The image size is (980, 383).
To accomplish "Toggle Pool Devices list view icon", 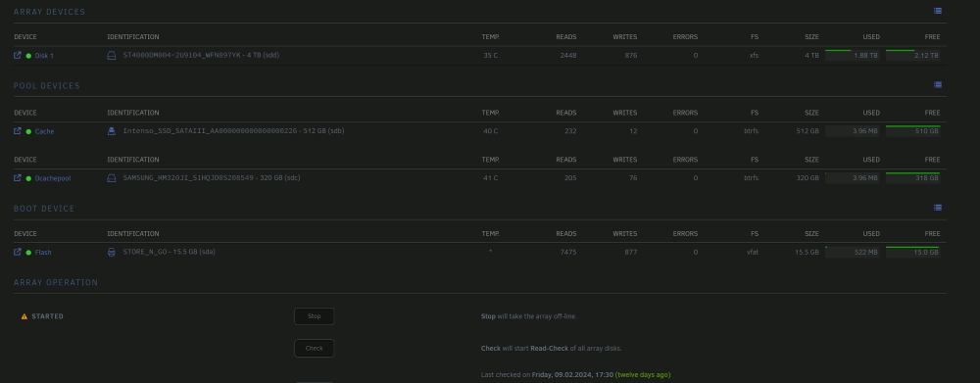I will point(938,85).
